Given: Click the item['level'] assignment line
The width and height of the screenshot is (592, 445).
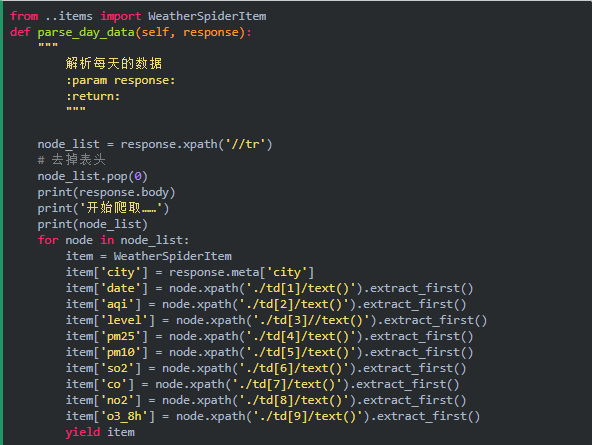Looking at the screenshot, I should click(x=276, y=320).
